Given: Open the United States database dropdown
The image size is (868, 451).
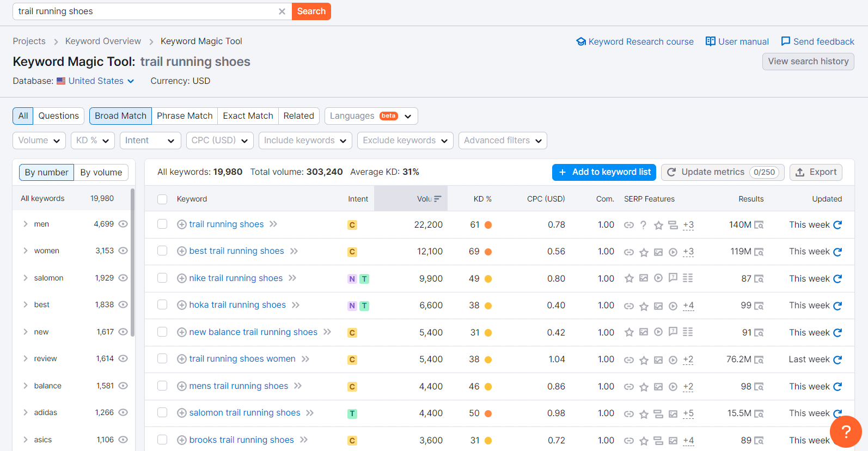Looking at the screenshot, I should [x=95, y=81].
